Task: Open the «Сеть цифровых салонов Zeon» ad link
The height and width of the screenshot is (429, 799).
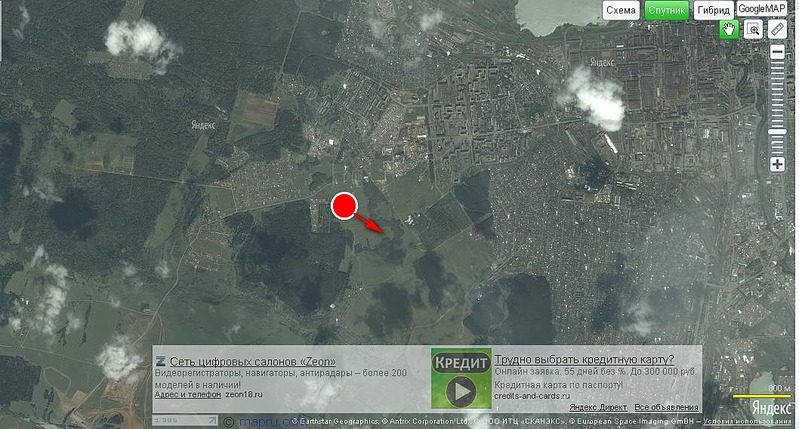Action: 253,362
